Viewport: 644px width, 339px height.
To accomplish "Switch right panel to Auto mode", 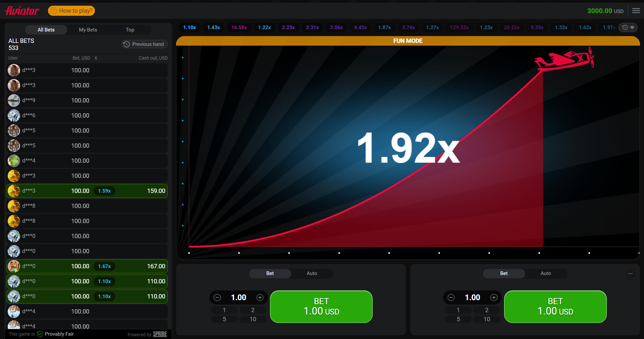I will point(545,273).
